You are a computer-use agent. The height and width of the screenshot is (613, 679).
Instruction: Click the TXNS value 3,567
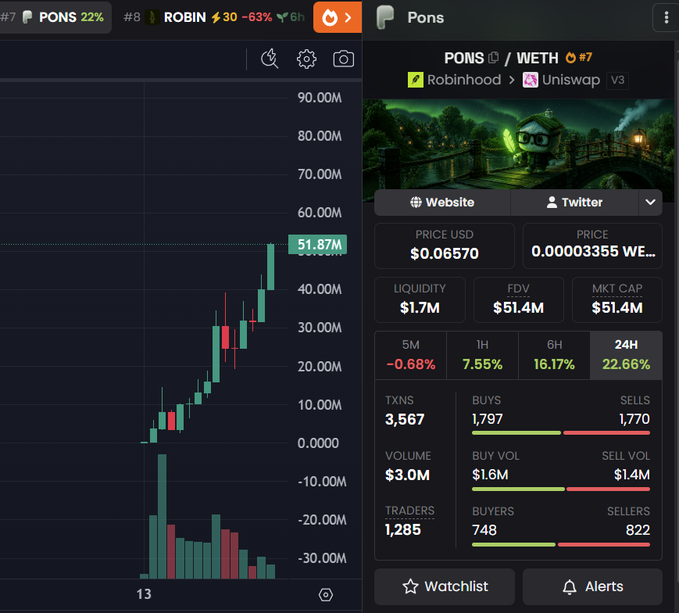pyautogui.click(x=404, y=419)
